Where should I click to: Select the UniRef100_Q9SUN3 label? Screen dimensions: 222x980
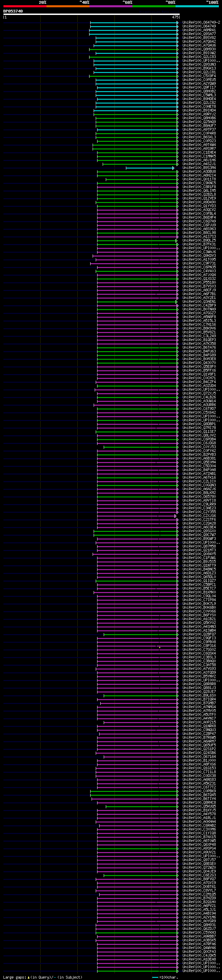tap(199, 65)
